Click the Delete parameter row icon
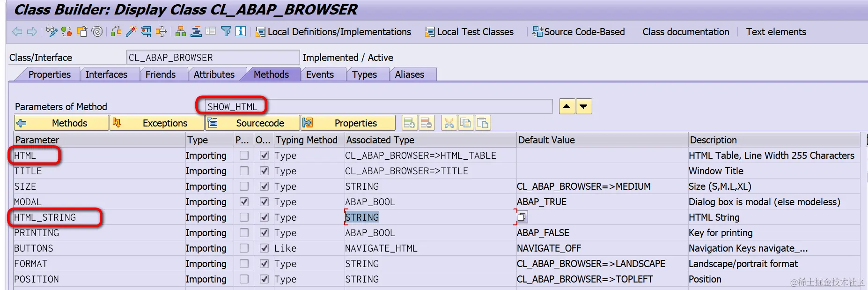The image size is (868, 290). (427, 123)
